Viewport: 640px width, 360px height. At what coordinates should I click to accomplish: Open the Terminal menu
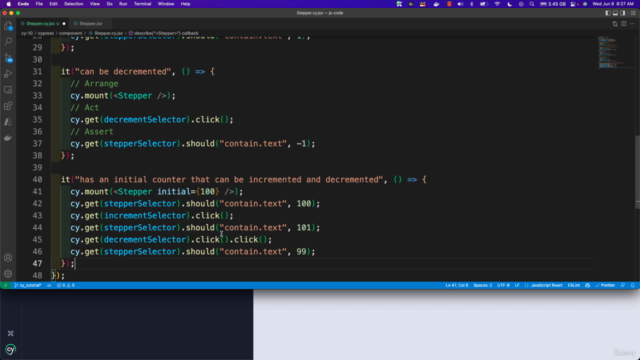click(142, 4)
